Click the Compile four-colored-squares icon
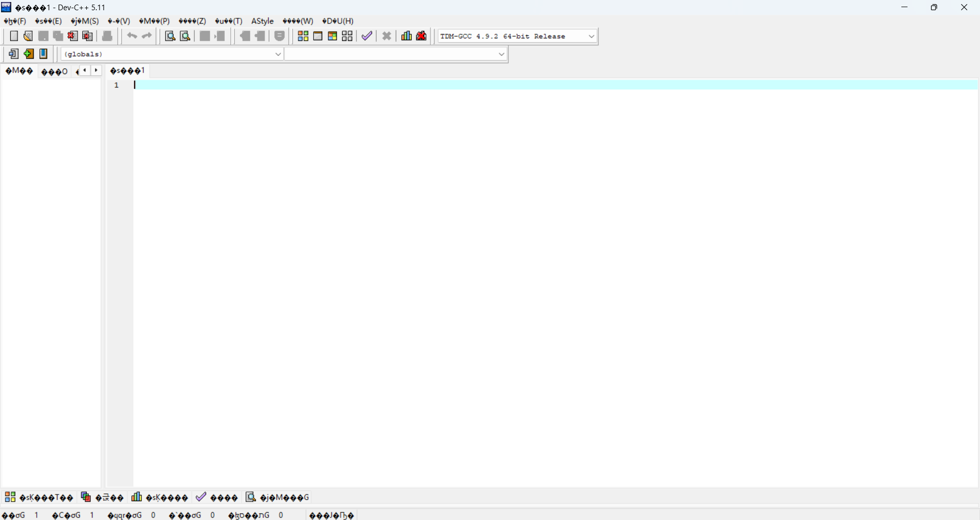This screenshot has height=520, width=980. point(303,36)
